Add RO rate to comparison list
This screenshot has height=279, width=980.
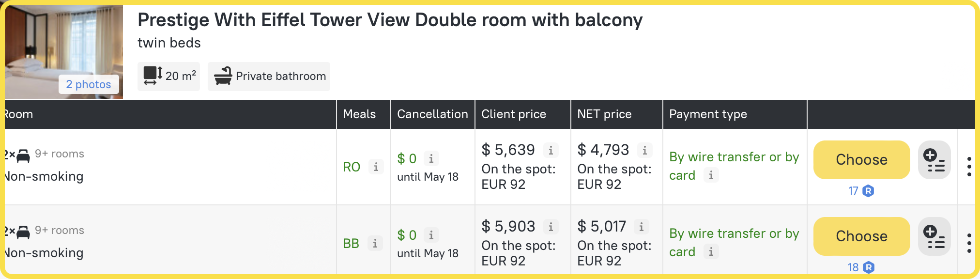934,160
